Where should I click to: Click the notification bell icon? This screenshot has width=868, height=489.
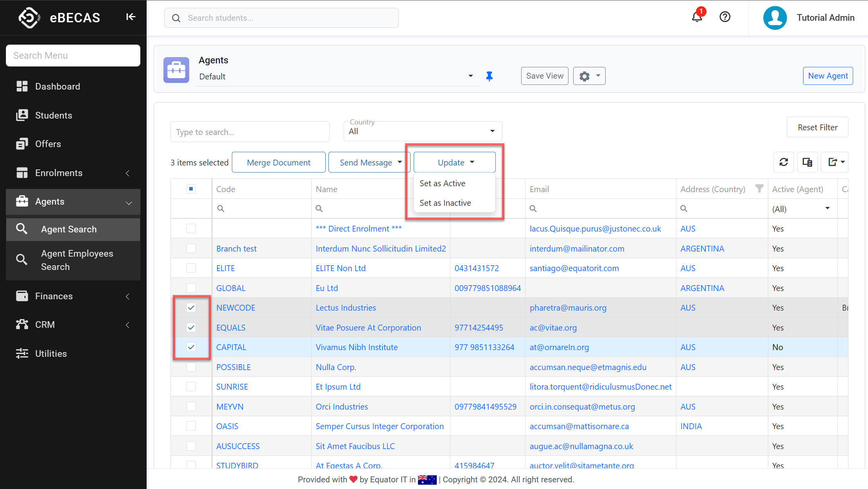coord(697,17)
